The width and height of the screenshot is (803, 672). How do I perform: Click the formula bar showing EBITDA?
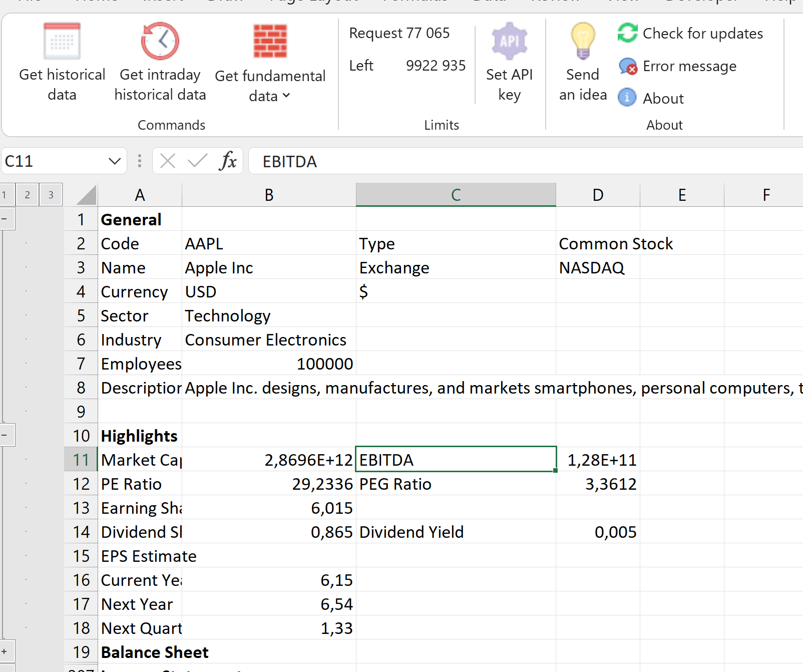(526, 161)
